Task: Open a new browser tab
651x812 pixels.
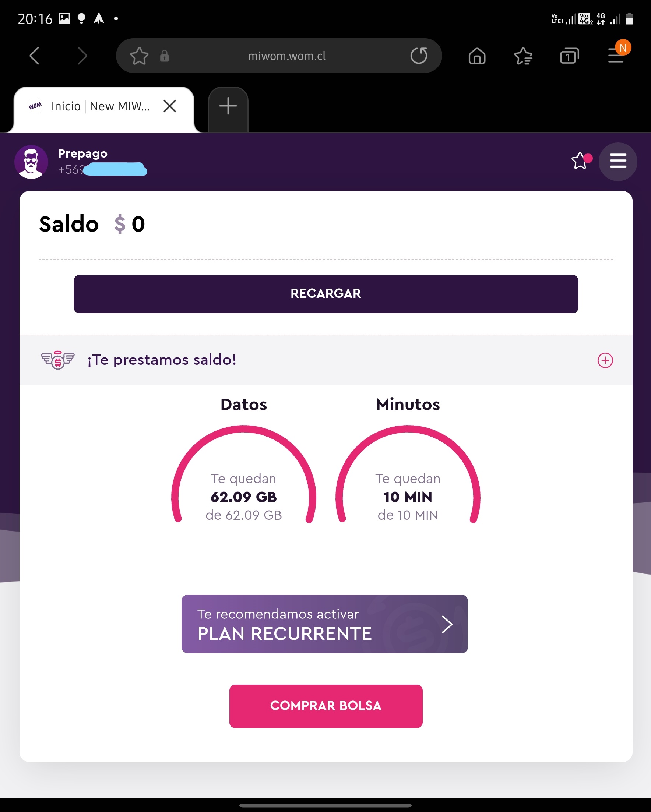Action: [228, 106]
